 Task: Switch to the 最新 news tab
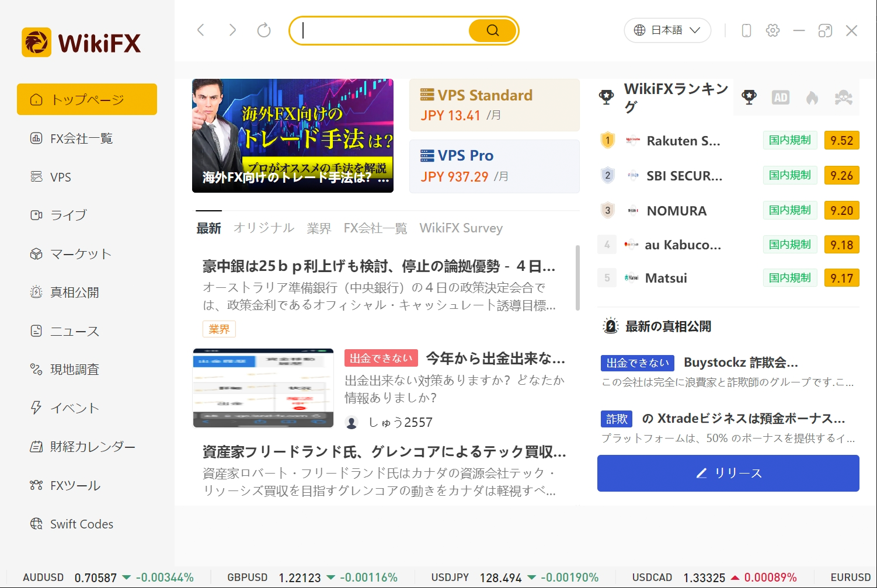[208, 228]
